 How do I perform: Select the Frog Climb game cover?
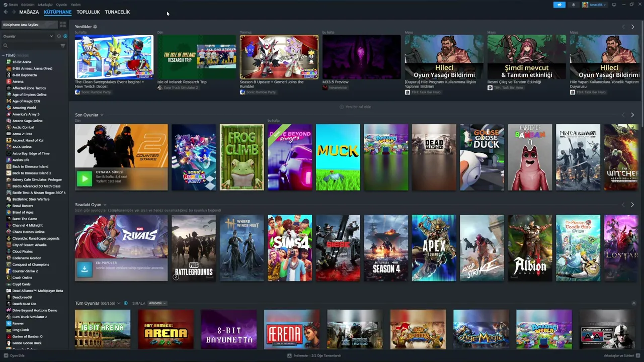coord(242,157)
